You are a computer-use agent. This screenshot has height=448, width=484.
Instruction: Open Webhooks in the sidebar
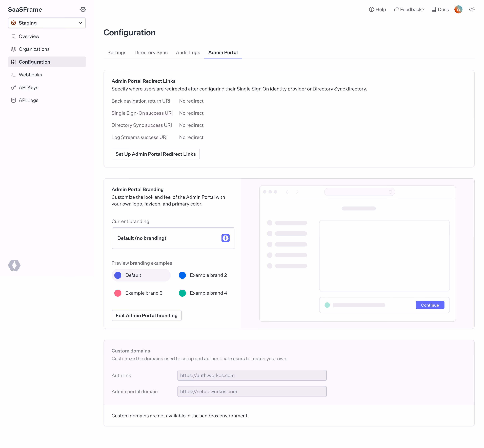[47, 75]
